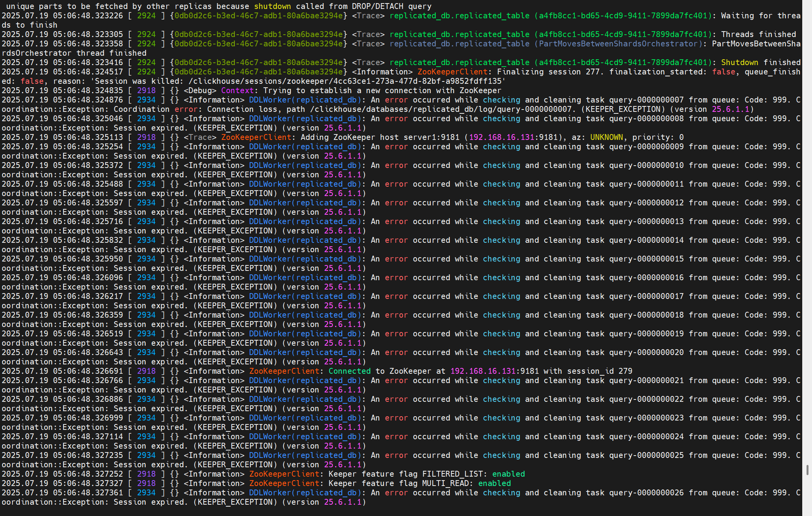Click the magenta word 'Context' in the Debug line

[237, 90]
